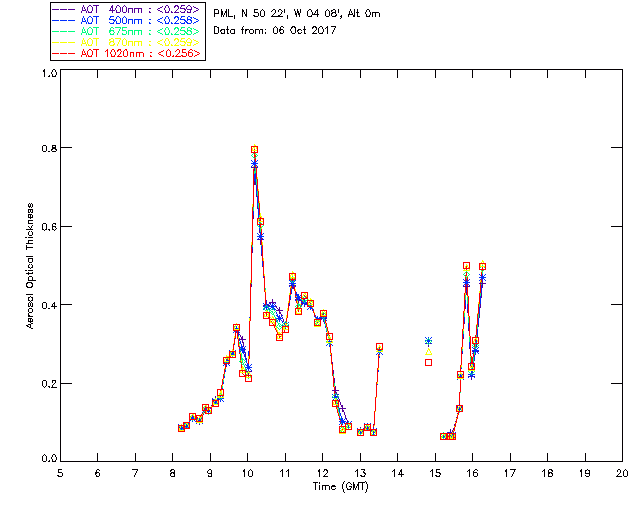Screen dimensions: 640x512
Task: Click the Aerosol Optical Thickness axis label
Action: 30,266
